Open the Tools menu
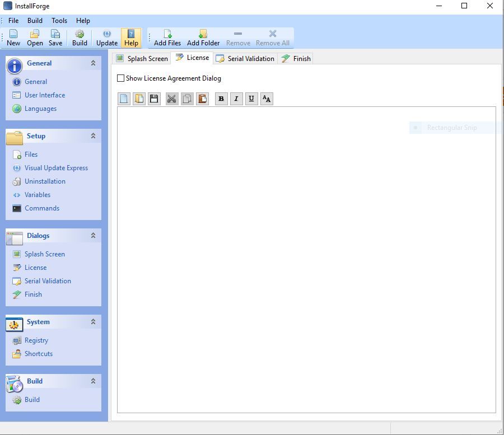The width and height of the screenshot is (504, 435). [59, 21]
